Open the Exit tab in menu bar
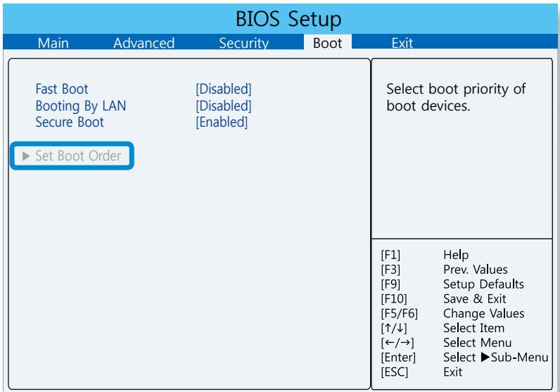The height and width of the screenshot is (392, 560). 402,44
